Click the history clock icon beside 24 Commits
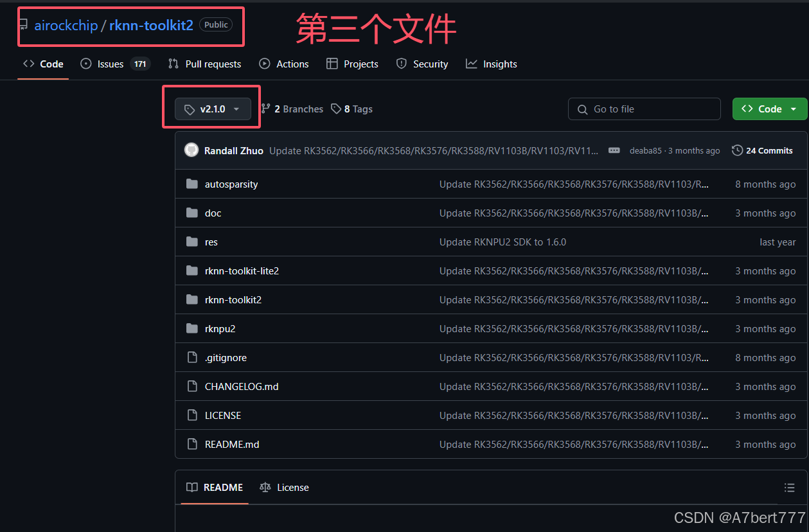Viewport: 809px width, 532px height. [737, 150]
